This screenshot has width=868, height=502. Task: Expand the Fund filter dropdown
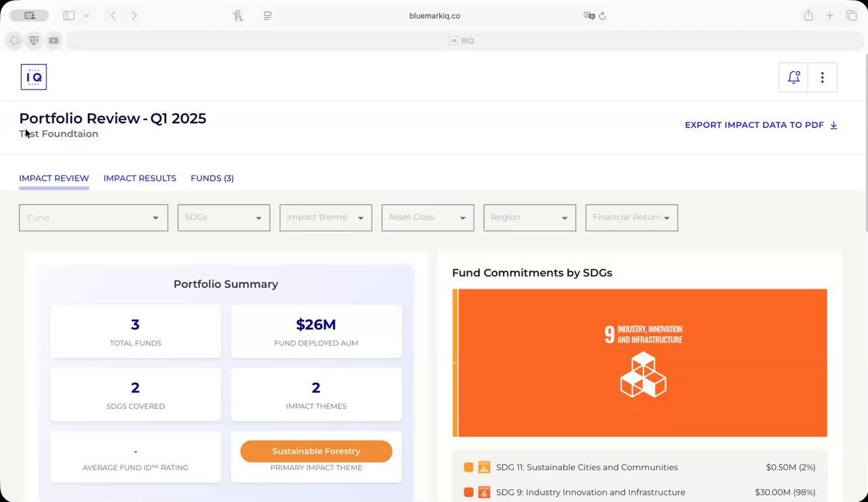coord(94,217)
